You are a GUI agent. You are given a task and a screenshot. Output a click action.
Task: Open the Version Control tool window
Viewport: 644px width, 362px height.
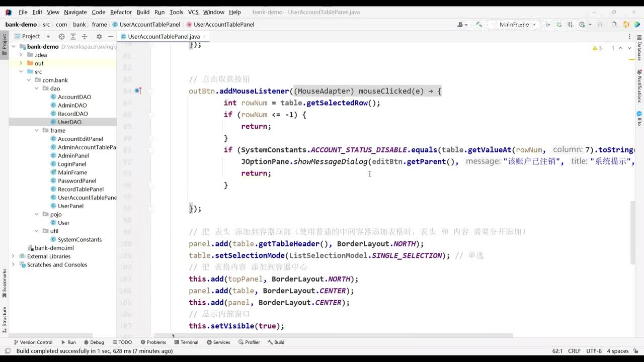(x=33, y=342)
